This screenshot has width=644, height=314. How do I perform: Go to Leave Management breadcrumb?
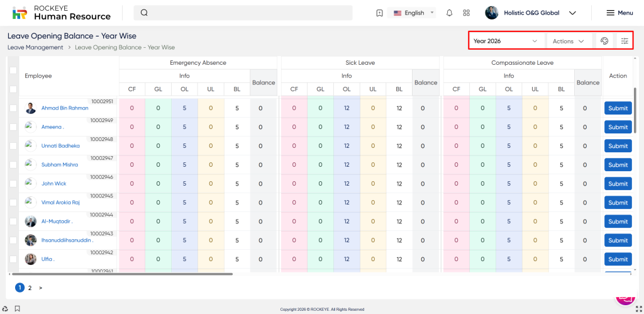[x=35, y=47]
